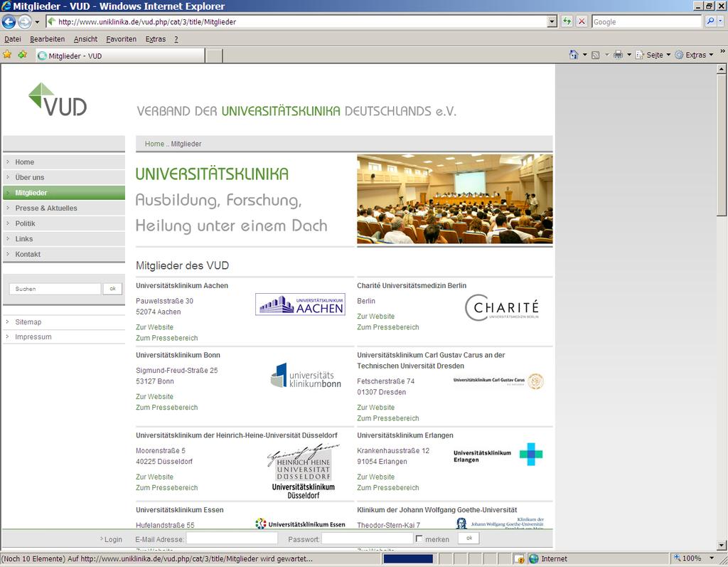
Task: Go to Home in the sidebar navigation
Action: (x=64, y=162)
